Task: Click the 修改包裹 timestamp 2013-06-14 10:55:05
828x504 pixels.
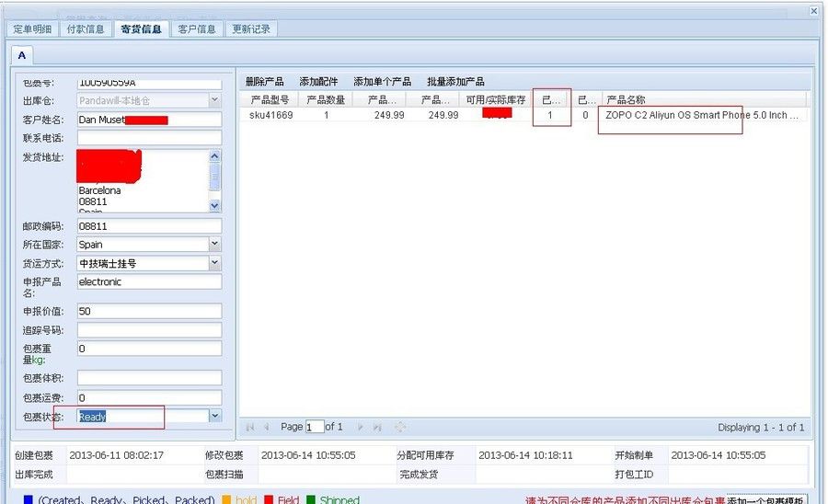Action: point(308,455)
